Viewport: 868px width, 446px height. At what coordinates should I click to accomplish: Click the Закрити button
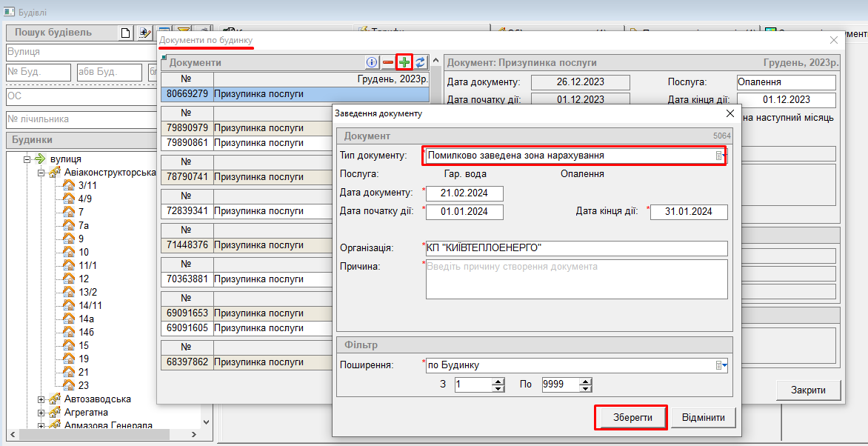pos(809,390)
